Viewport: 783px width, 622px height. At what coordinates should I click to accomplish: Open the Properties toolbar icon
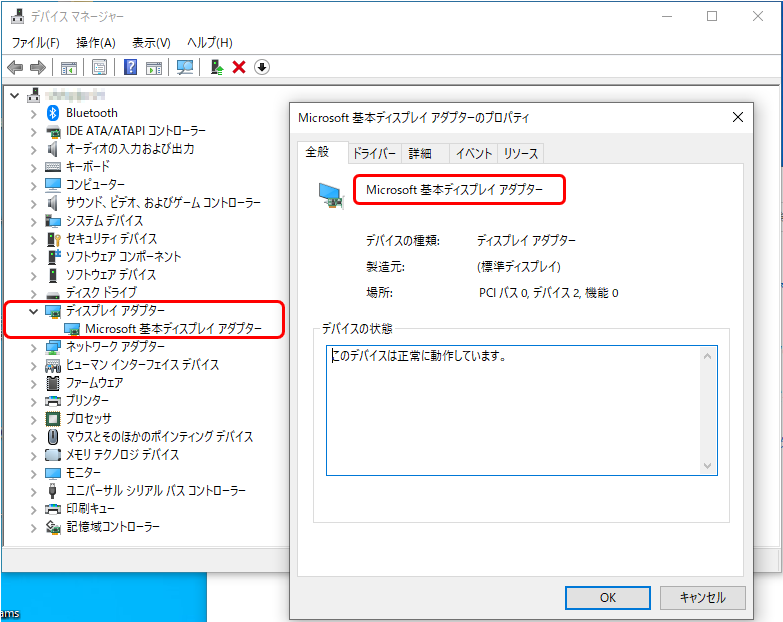[99, 67]
